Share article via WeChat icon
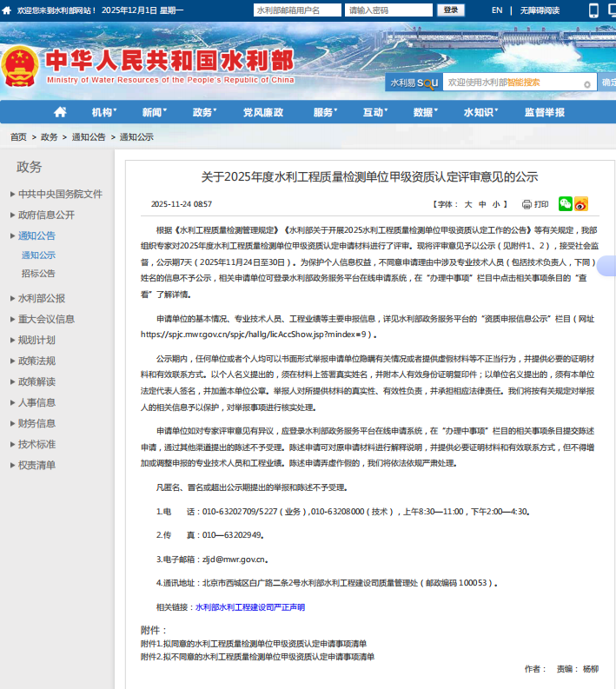 point(566,204)
